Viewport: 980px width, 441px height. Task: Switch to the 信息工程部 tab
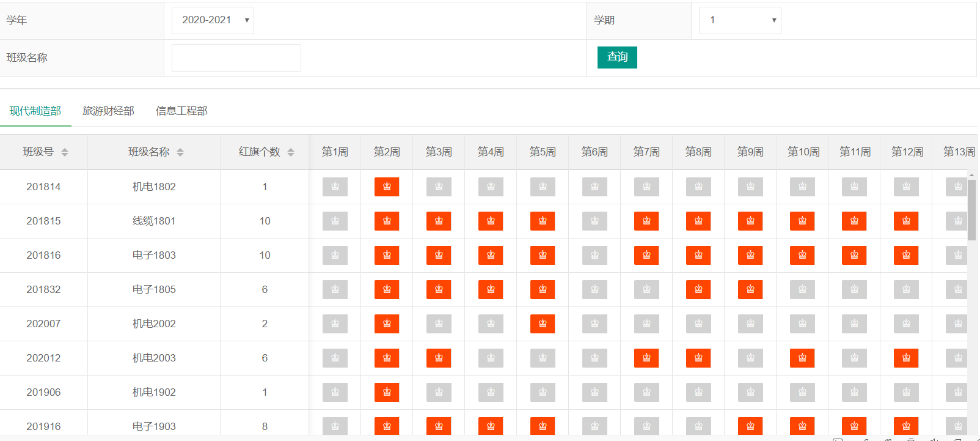[181, 111]
